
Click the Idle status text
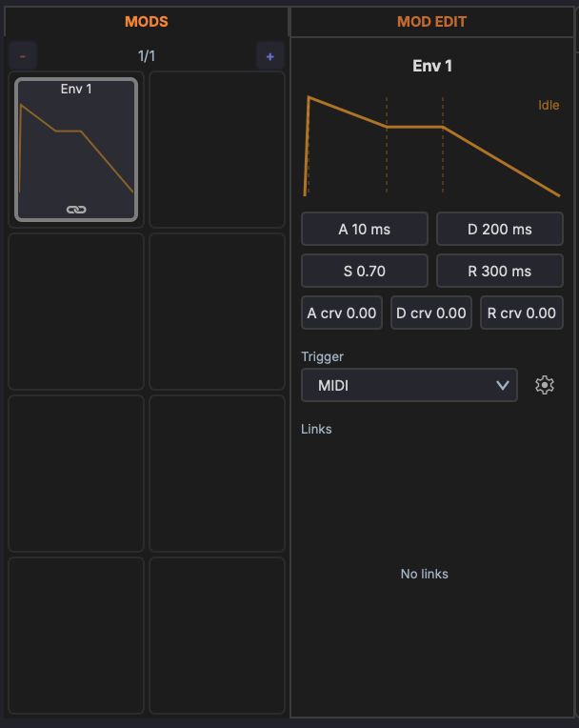tap(549, 106)
